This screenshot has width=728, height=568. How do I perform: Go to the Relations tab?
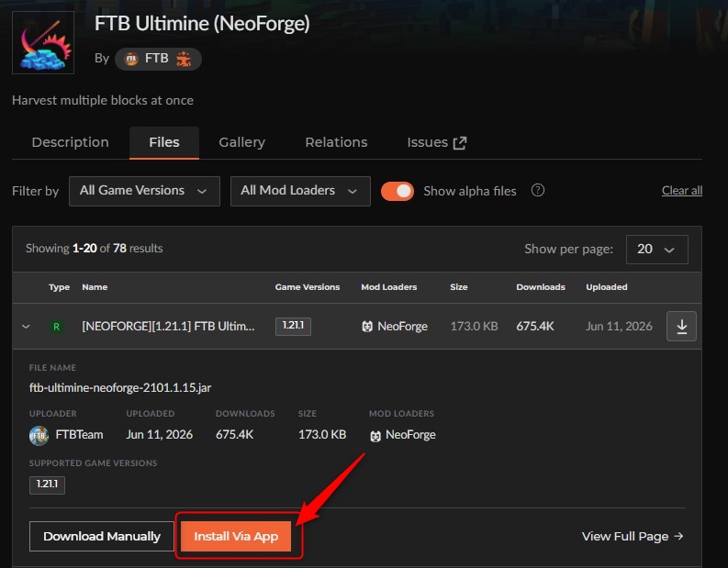336,142
